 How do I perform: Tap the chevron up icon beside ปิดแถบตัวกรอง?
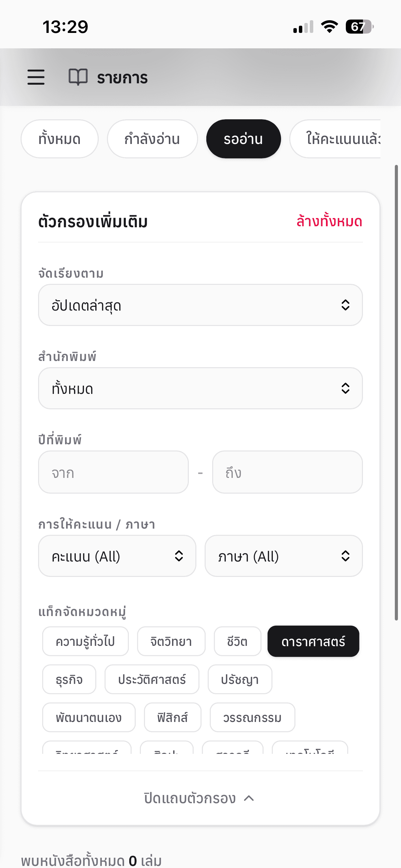click(249, 798)
